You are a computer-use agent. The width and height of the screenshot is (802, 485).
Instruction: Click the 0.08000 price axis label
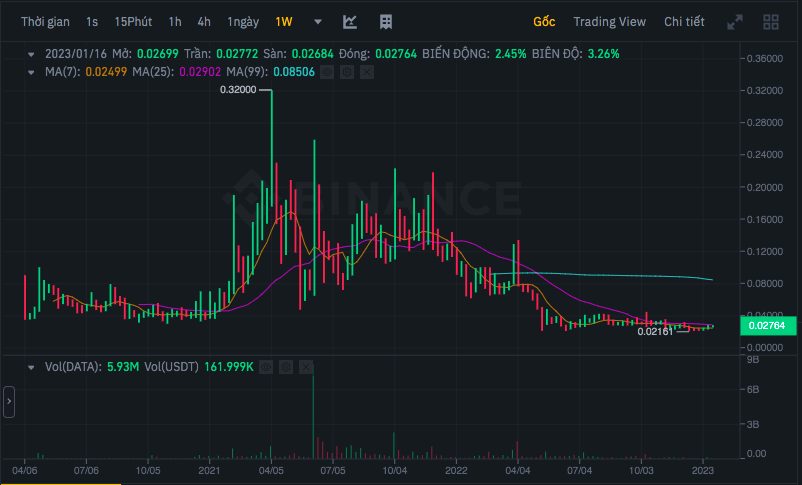(x=765, y=283)
